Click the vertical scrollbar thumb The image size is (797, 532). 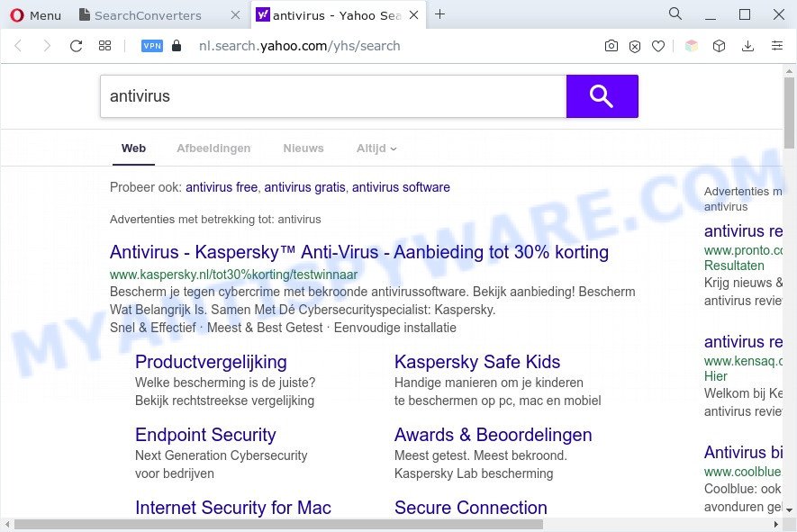(x=788, y=112)
